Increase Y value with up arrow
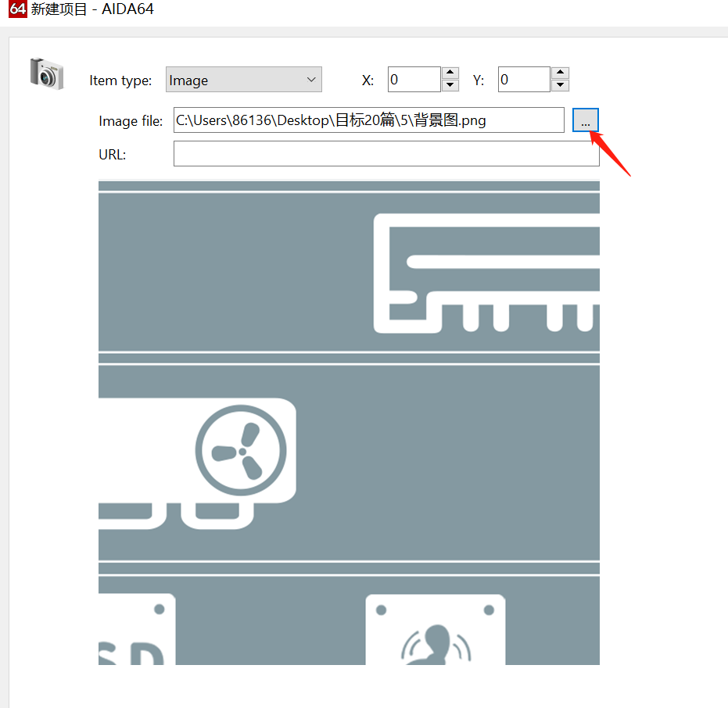The image size is (728, 708). 560,73
